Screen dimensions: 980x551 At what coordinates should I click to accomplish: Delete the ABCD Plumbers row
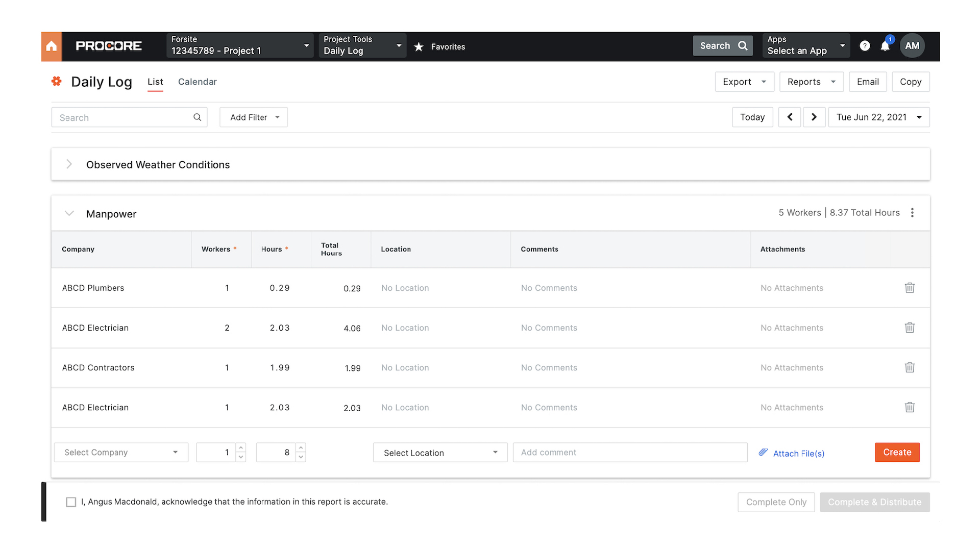tap(910, 288)
